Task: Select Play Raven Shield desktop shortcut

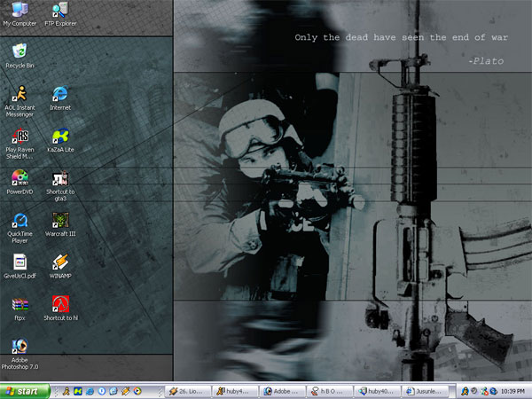Action: click(20, 136)
